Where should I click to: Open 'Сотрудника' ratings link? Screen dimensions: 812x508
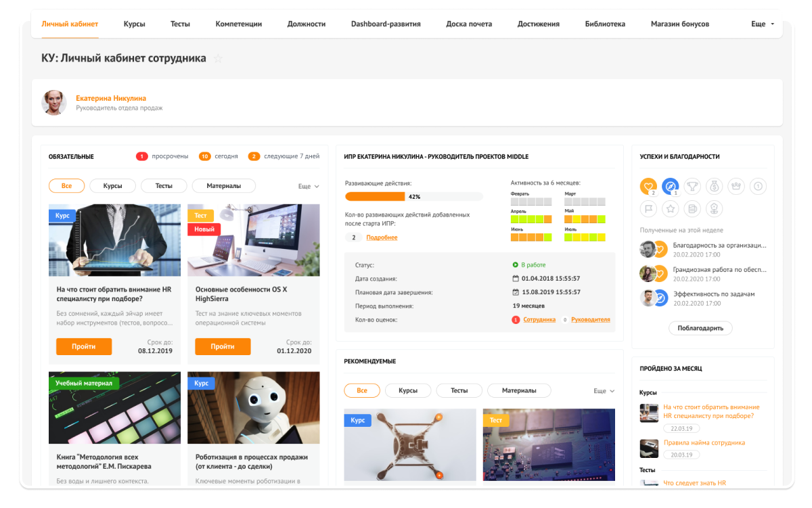(x=539, y=320)
